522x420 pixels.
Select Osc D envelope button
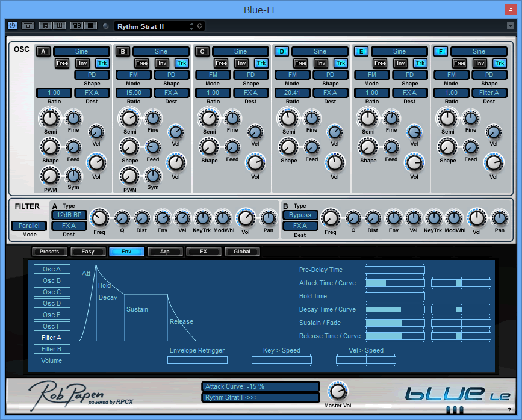pos(52,303)
